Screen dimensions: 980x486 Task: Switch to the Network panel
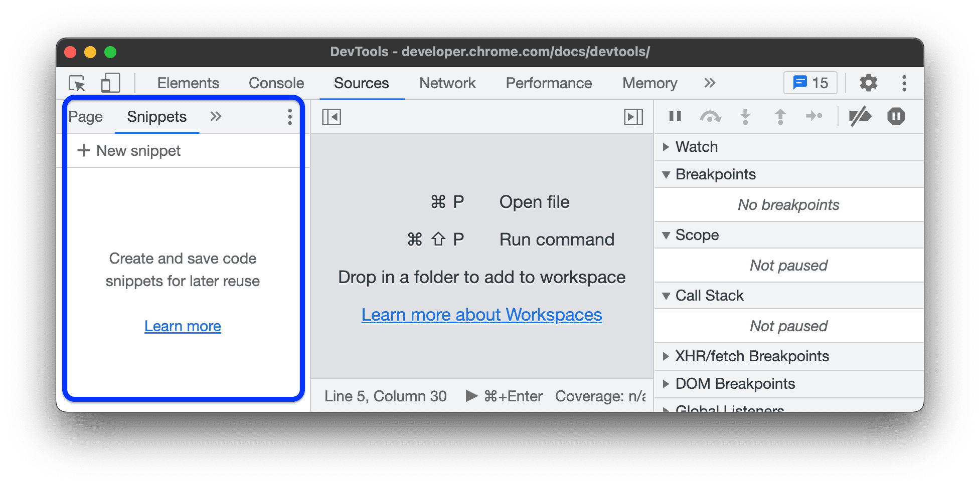(448, 83)
